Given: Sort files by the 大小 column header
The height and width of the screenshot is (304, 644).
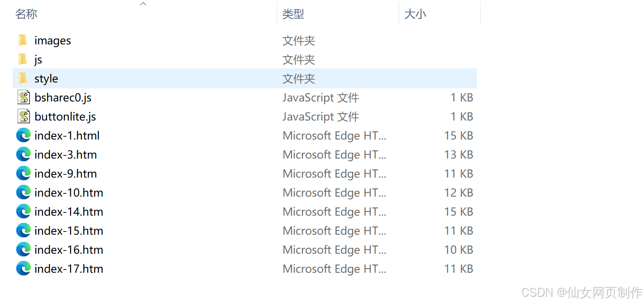Looking at the screenshot, I should point(415,14).
